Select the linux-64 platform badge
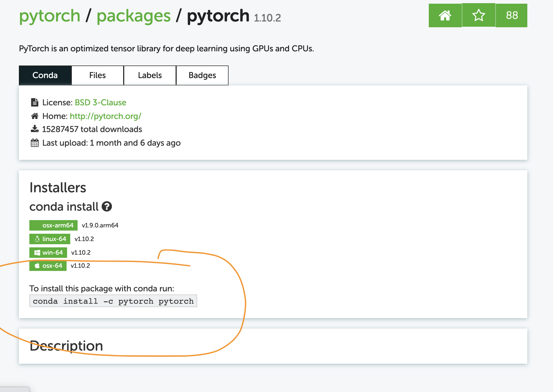553x392 pixels. tap(50, 239)
